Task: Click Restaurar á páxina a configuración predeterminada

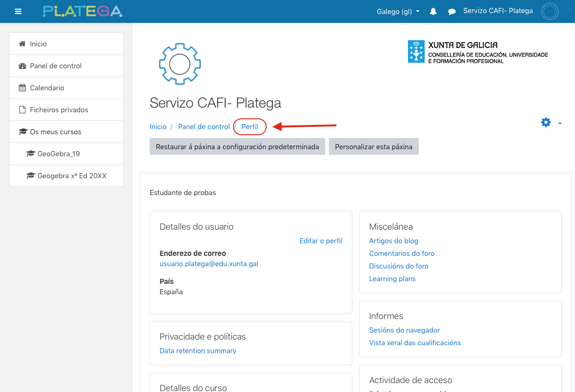Action: point(237,146)
